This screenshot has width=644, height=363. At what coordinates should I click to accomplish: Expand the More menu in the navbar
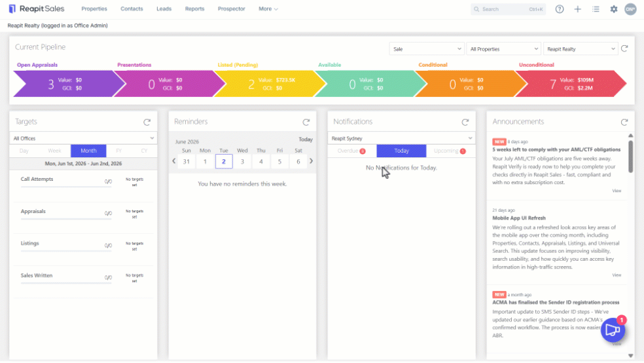point(268,9)
